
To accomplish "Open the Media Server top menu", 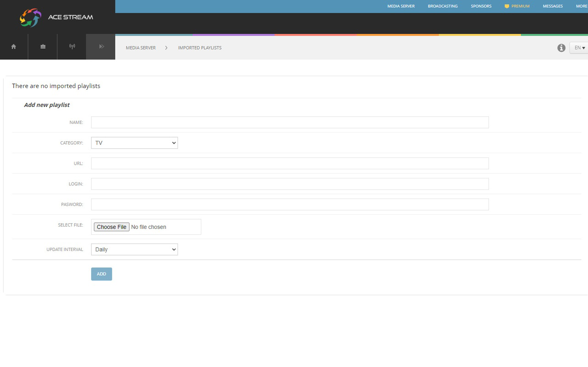I will click(401, 6).
